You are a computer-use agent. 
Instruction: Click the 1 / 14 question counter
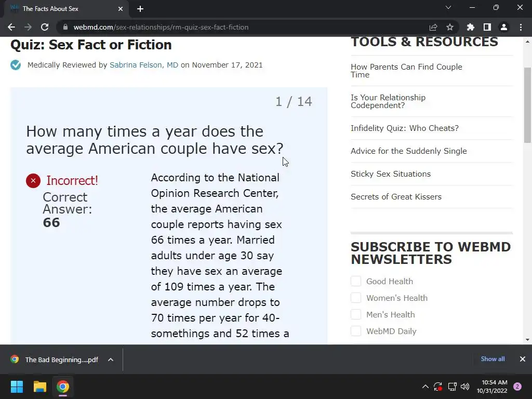294,102
